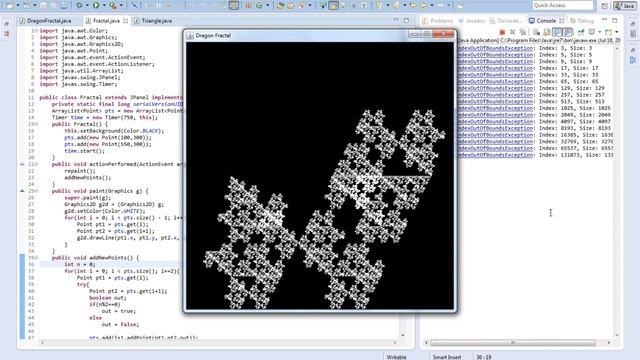Viewport: 640px width, 360px height.
Task: Open the Declaration view tab
Action: tap(506, 20)
